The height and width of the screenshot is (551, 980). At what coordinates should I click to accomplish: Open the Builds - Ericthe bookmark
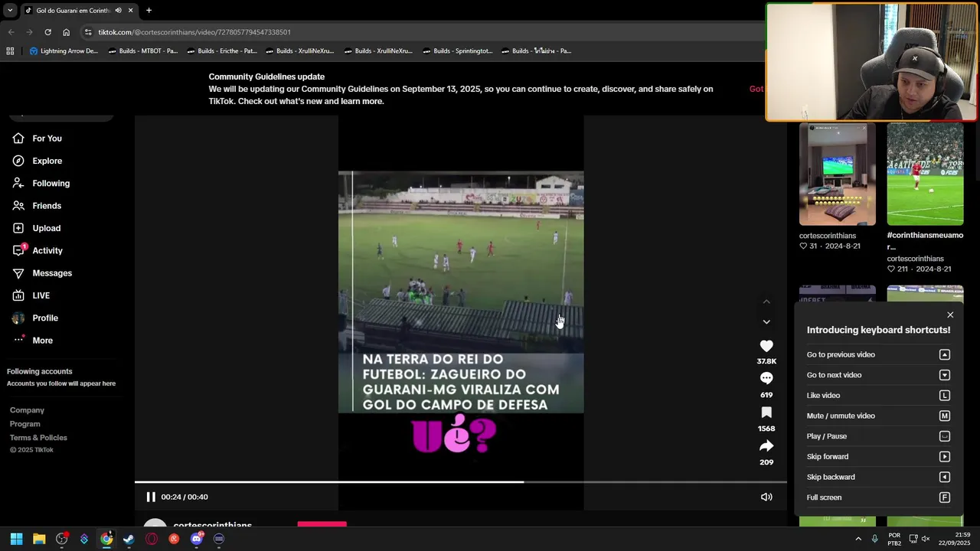coord(221,51)
